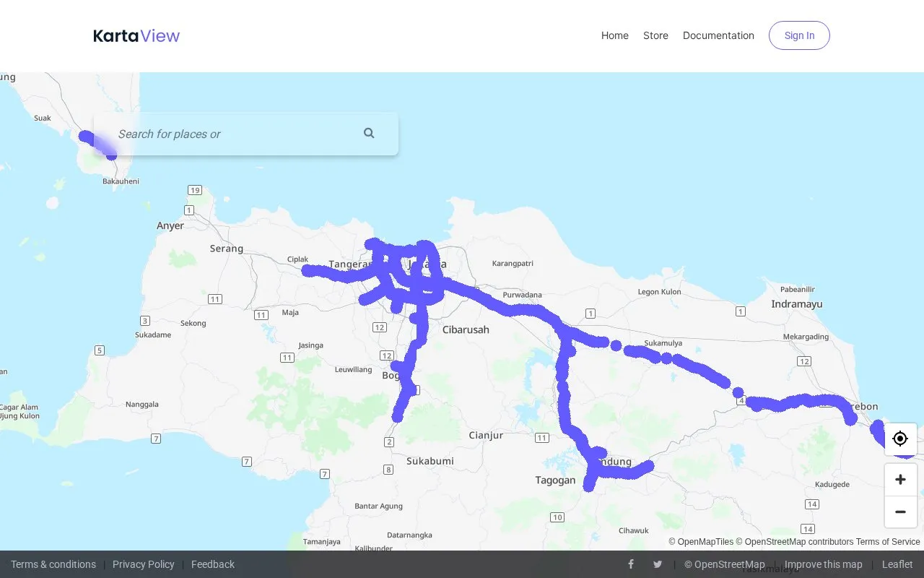This screenshot has width=924, height=578.
Task: Click the Serang map label
Action: pyautogui.click(x=227, y=248)
